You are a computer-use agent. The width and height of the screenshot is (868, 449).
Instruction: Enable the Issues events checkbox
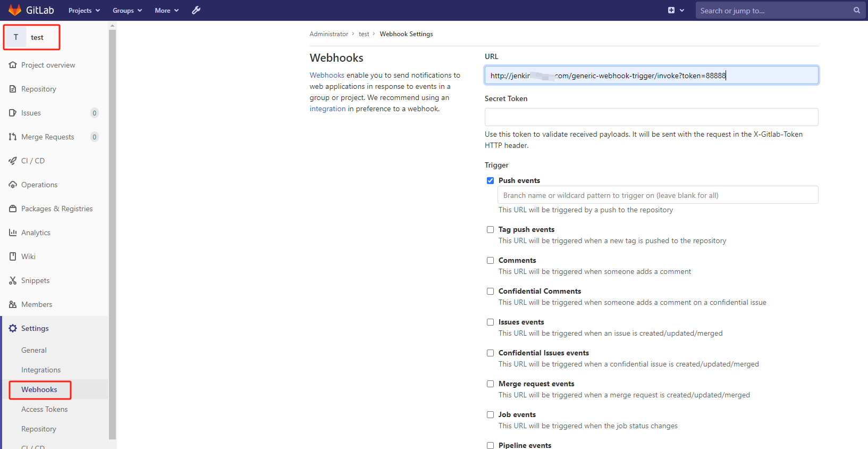[x=490, y=322]
